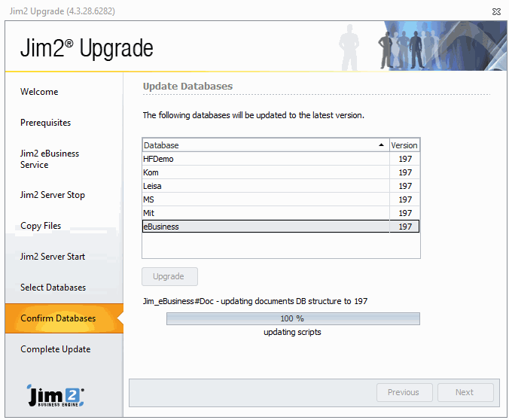Click the Next button

click(465, 392)
